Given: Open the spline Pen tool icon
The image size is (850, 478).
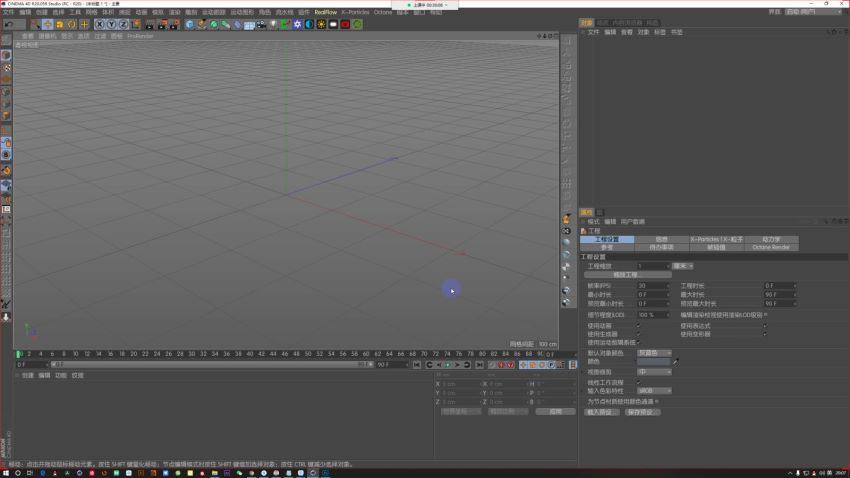Looking at the screenshot, I should [202, 24].
